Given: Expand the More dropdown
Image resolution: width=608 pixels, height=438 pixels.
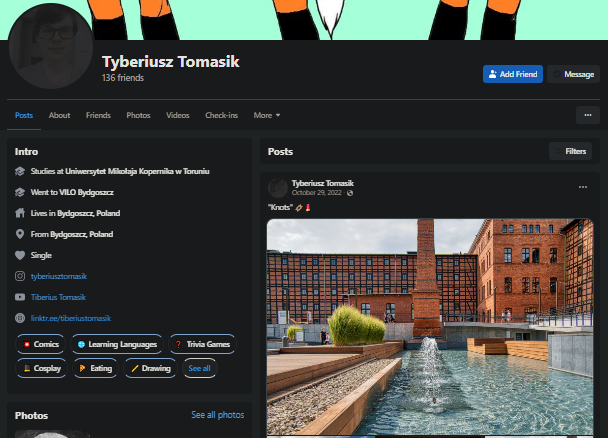Looking at the screenshot, I should (x=267, y=115).
